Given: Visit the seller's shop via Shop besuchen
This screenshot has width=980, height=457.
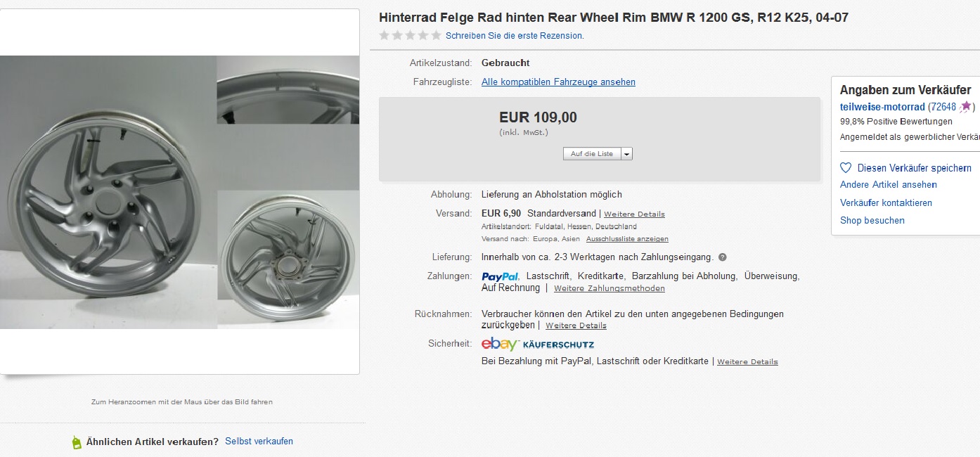Looking at the screenshot, I should point(872,220).
